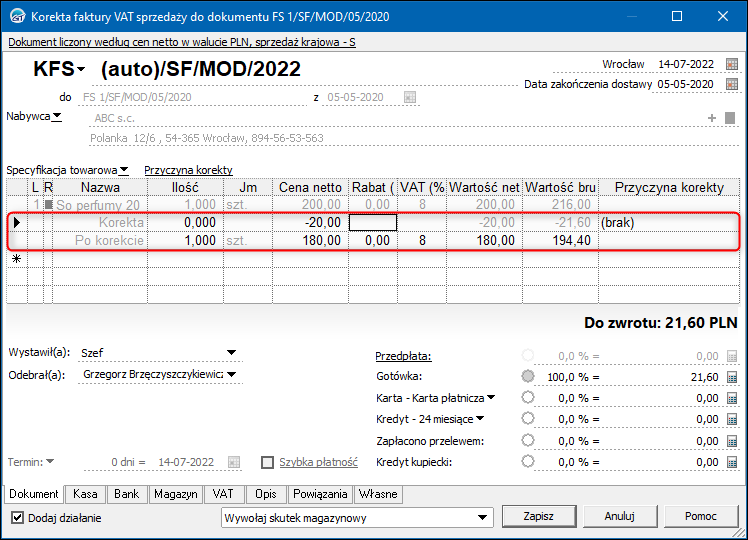Screen dimensions: 748x540
Task: Click the document pricing info link at top
Action: coord(182,42)
